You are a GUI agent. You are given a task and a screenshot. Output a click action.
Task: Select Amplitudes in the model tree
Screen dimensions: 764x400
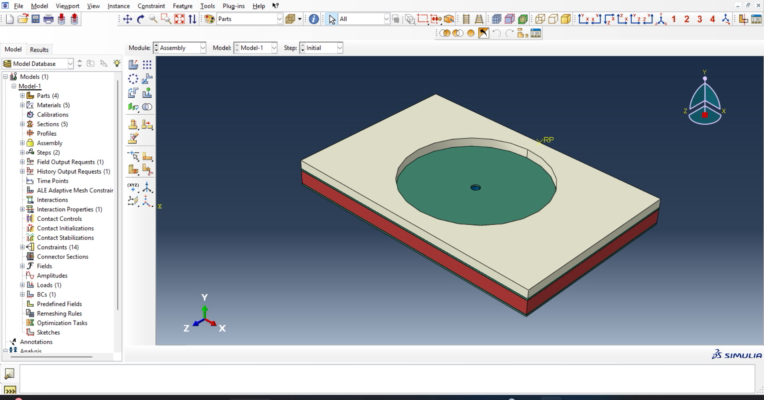click(x=52, y=275)
